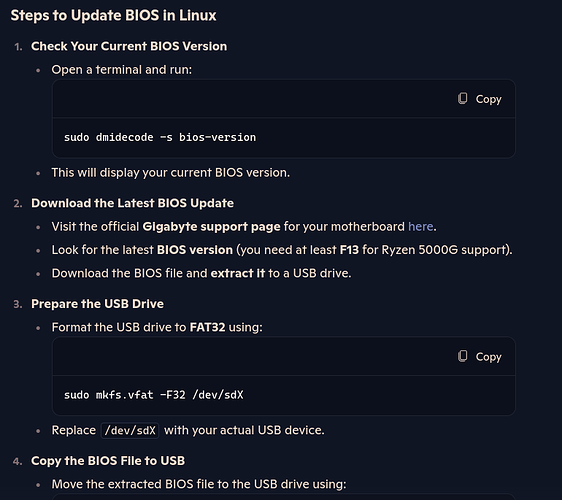Click the 'sudo dmidecode -s bios-version' command text
This screenshot has height=500, width=562.
160,137
